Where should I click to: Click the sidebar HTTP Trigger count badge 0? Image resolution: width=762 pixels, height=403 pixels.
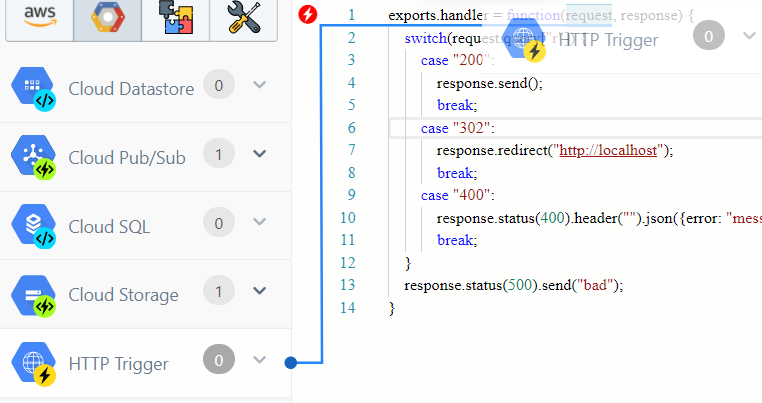click(x=219, y=359)
